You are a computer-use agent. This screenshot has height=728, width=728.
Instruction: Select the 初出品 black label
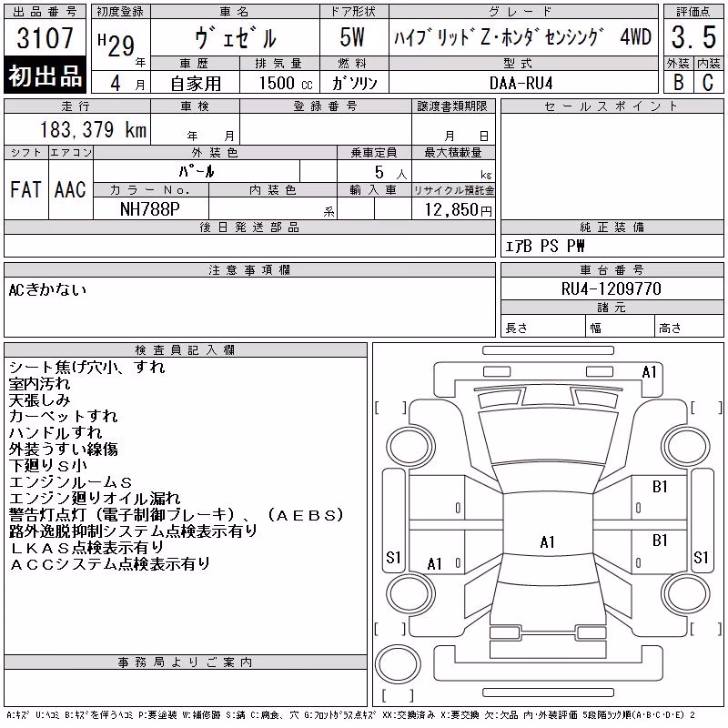coord(45,76)
